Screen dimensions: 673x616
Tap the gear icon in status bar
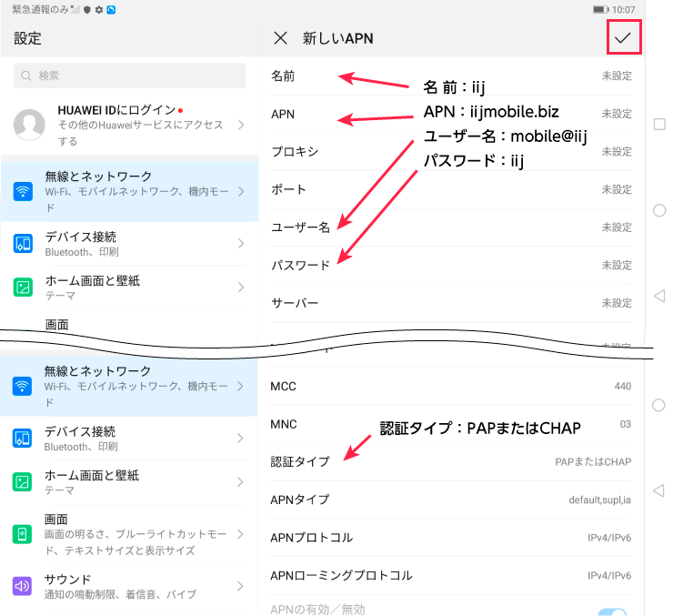pos(99,9)
